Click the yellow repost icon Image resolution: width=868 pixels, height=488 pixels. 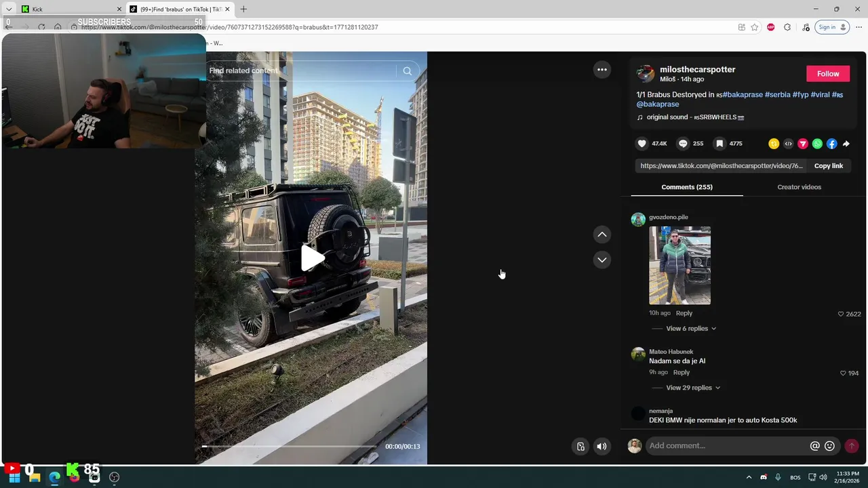[774, 144]
